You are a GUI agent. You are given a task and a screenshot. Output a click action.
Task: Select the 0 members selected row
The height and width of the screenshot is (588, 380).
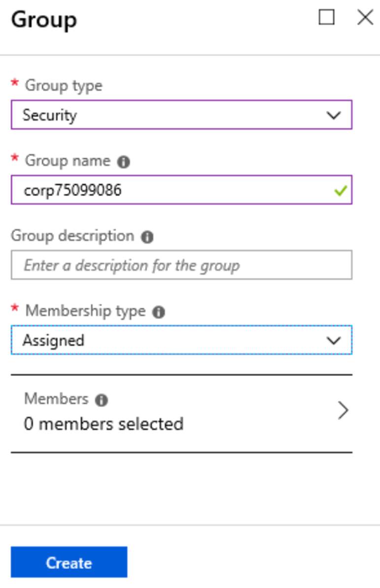point(181,413)
